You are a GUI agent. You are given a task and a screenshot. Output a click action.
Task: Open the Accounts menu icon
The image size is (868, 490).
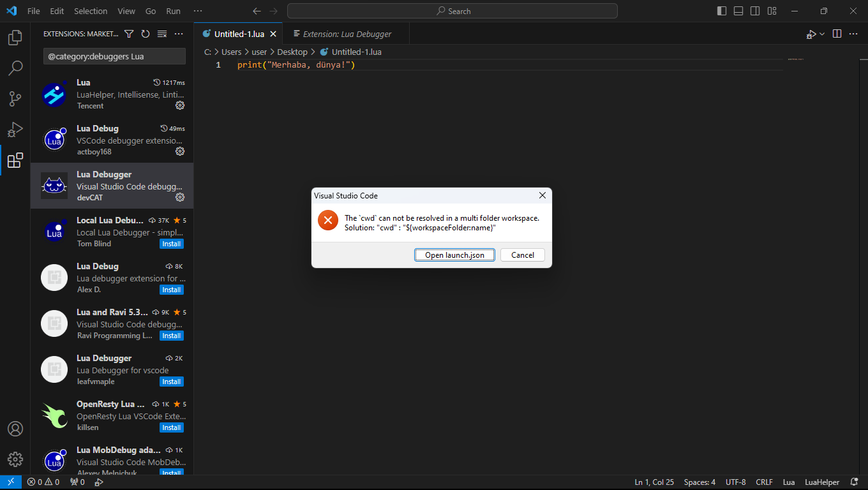(x=15, y=429)
